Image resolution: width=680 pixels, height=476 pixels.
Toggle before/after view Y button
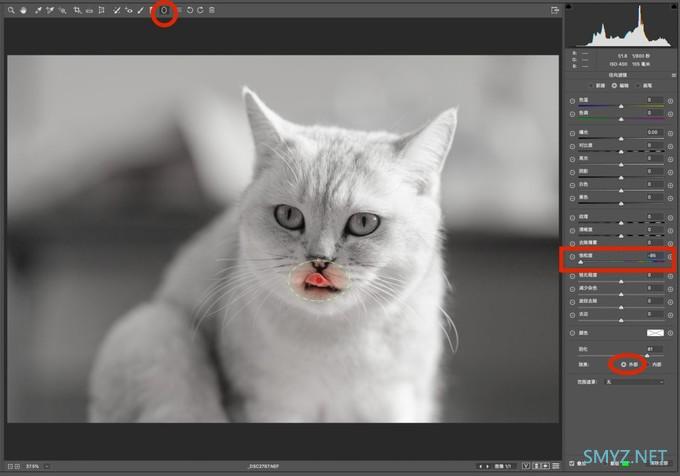click(x=526, y=466)
